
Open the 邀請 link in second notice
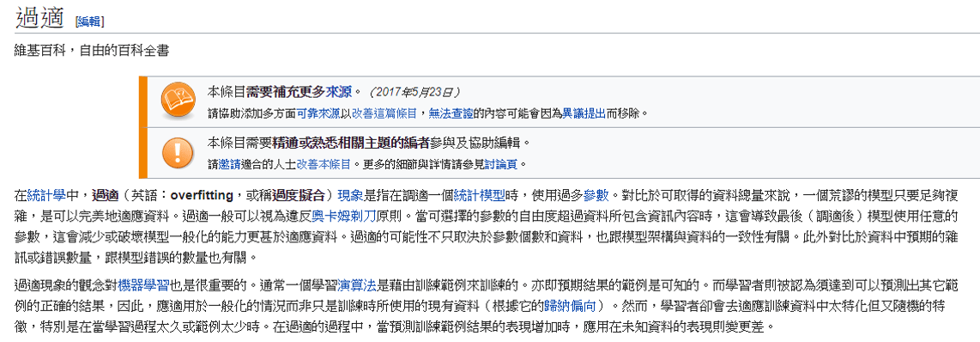coord(229,165)
